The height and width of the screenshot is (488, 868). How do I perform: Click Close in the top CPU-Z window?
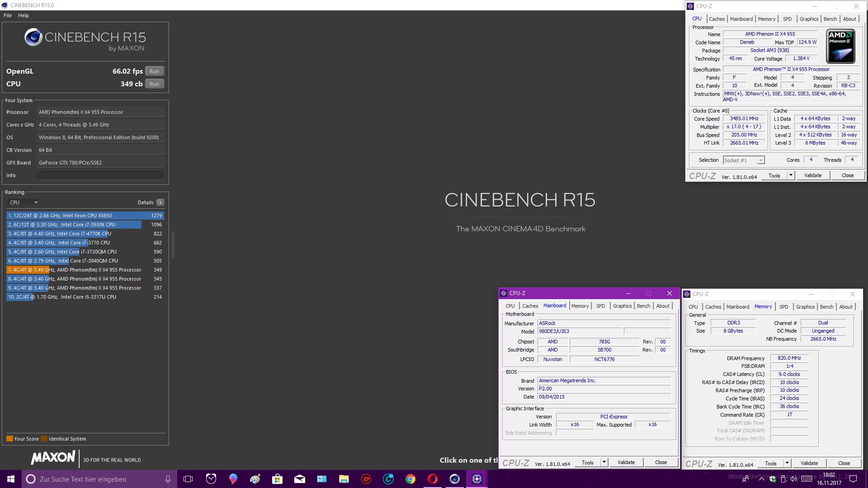(x=848, y=175)
